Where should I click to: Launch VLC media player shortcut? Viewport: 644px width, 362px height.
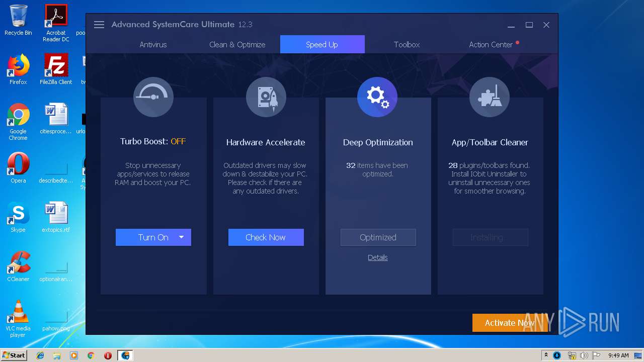click(x=18, y=319)
